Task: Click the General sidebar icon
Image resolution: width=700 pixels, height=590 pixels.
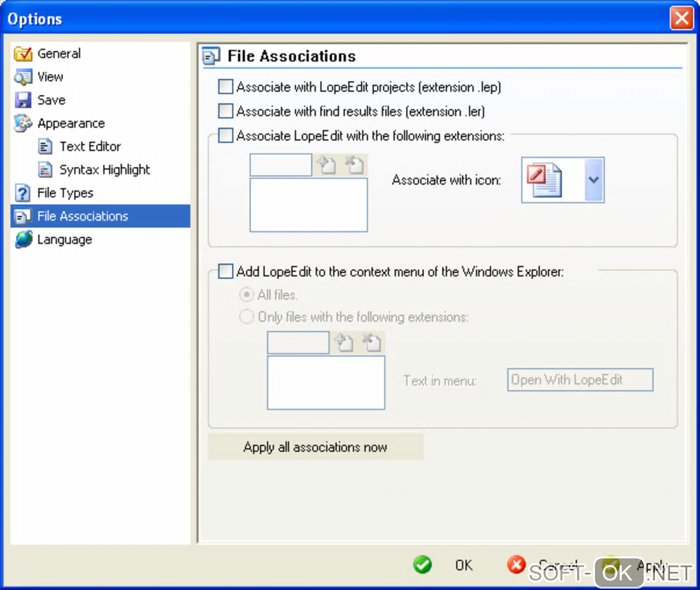Action: click(23, 54)
